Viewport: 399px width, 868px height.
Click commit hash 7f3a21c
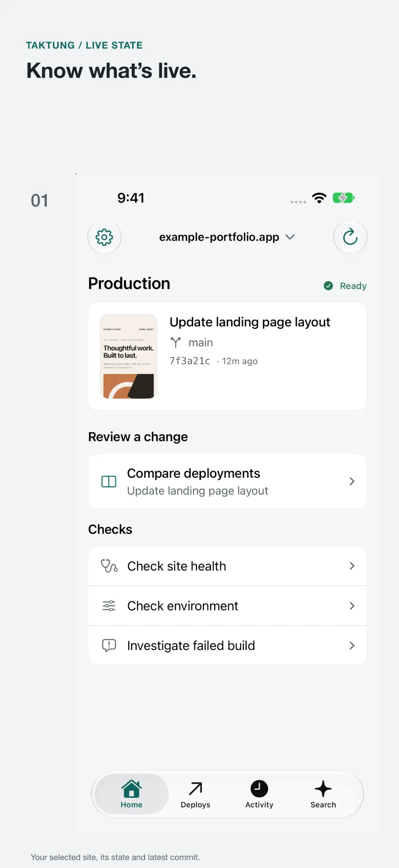[x=190, y=361]
